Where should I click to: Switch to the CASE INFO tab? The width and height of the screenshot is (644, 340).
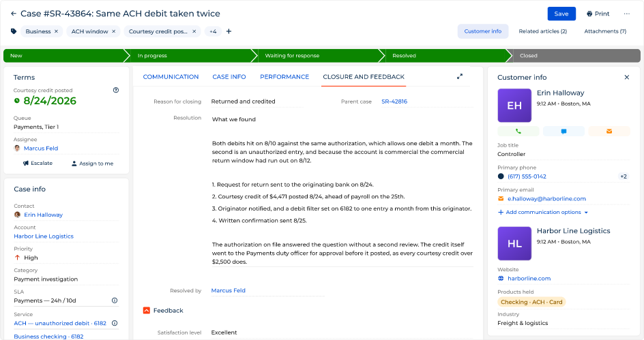(229, 77)
